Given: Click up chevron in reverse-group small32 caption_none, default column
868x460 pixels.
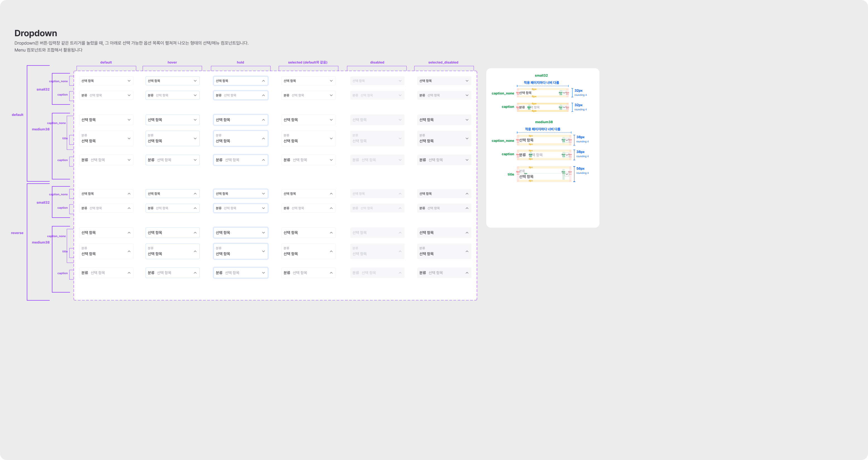Looking at the screenshot, I should [129, 194].
